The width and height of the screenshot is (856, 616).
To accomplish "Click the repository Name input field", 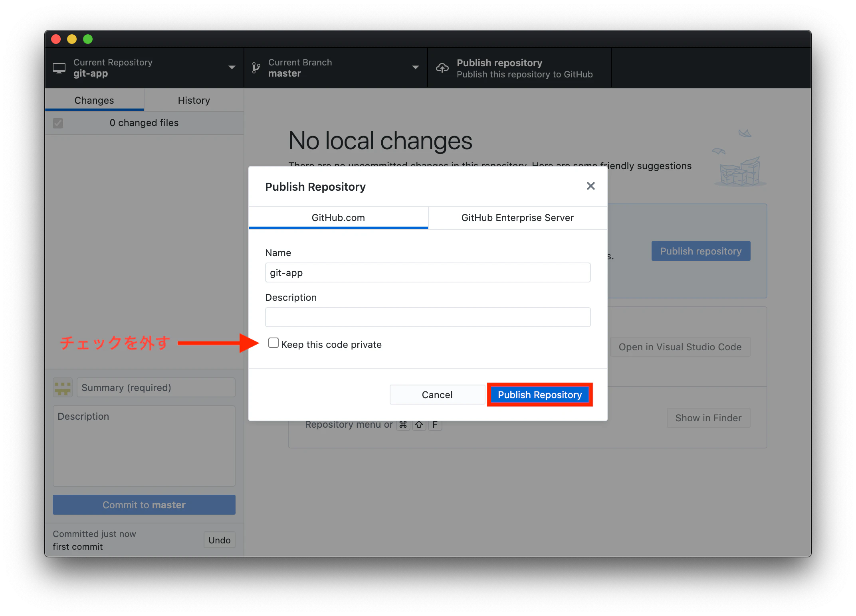I will click(x=428, y=273).
